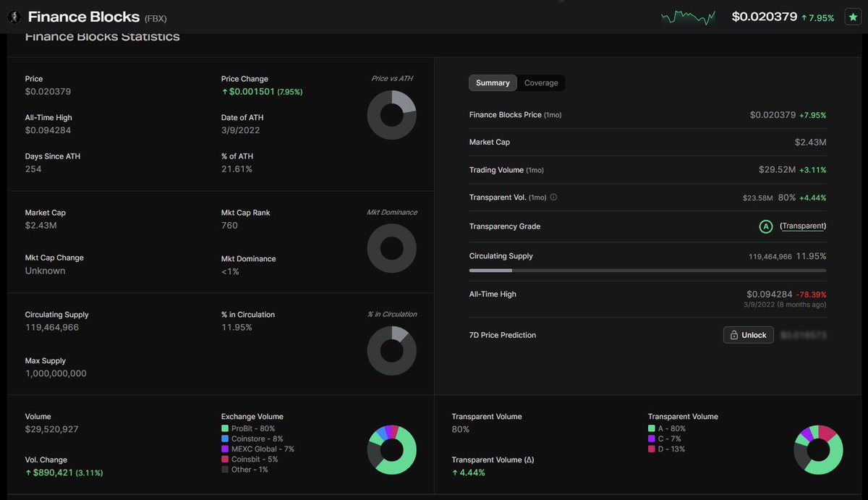868x500 pixels.
Task: Click the Volume value $29,520,927
Action: [x=51, y=429]
